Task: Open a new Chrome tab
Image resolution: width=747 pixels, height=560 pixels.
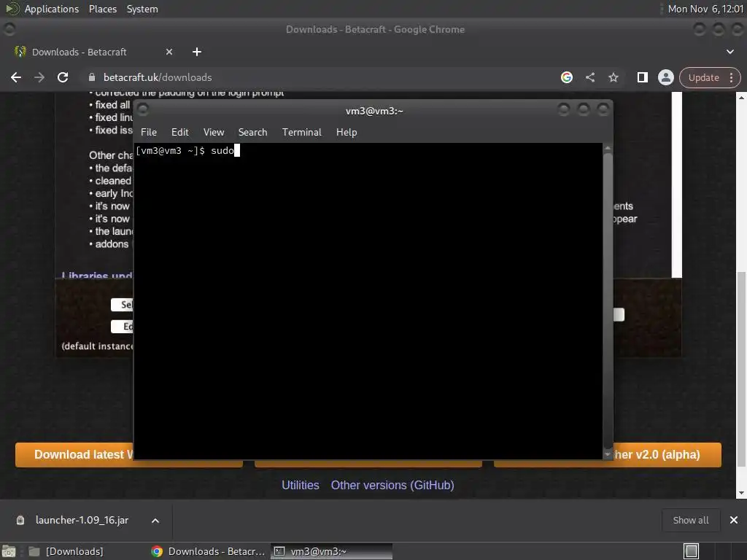Action: click(197, 52)
